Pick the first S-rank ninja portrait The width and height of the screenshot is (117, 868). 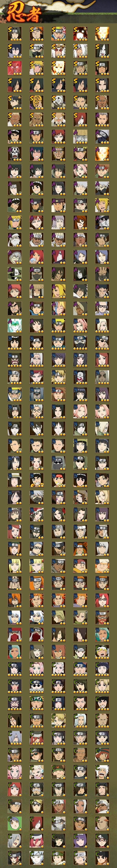(14, 34)
